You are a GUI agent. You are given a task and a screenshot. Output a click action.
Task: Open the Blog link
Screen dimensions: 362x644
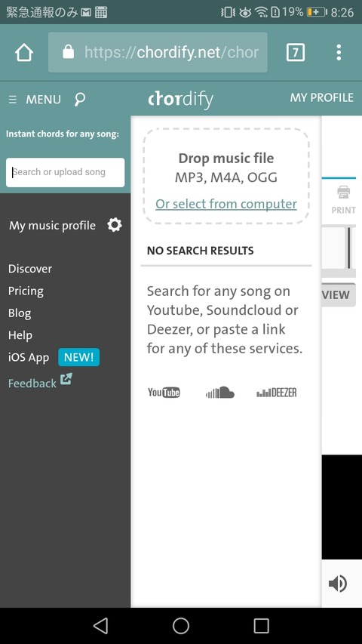point(20,313)
